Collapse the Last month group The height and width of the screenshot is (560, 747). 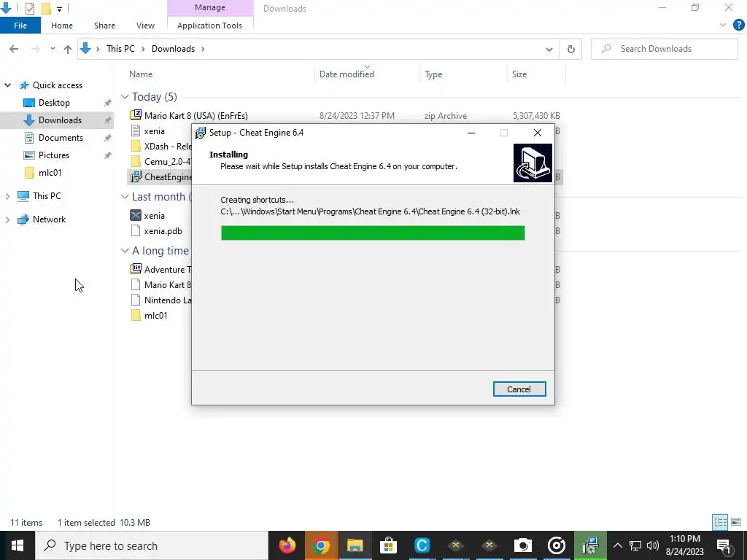pos(125,197)
